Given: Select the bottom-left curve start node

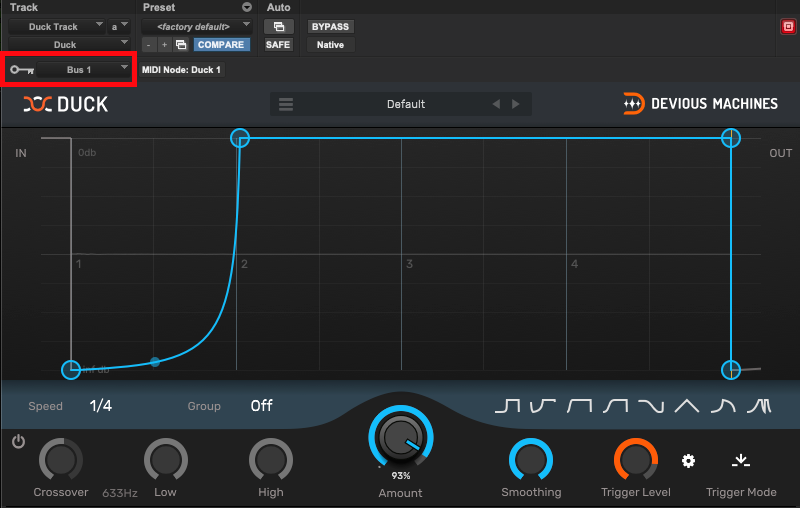Looking at the screenshot, I should click(71, 370).
